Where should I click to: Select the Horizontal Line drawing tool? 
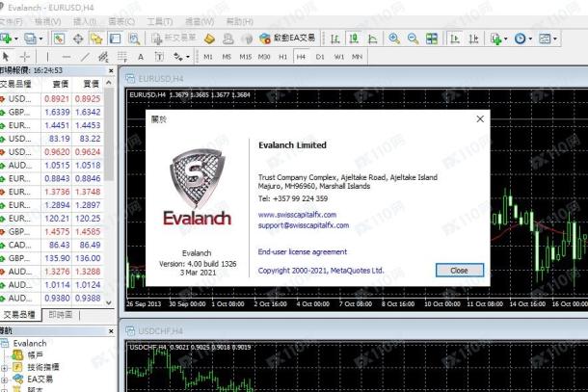(67, 57)
